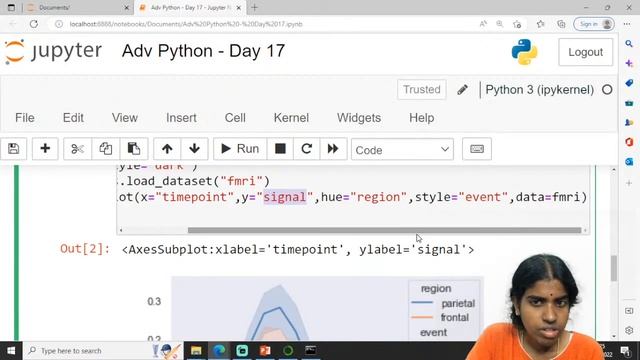Copy selected cells icon

pos(105,149)
